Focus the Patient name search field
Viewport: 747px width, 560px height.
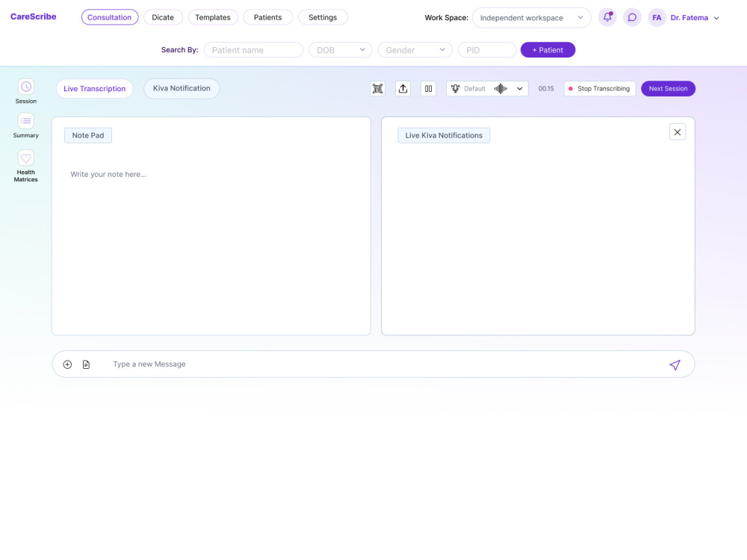click(x=253, y=50)
